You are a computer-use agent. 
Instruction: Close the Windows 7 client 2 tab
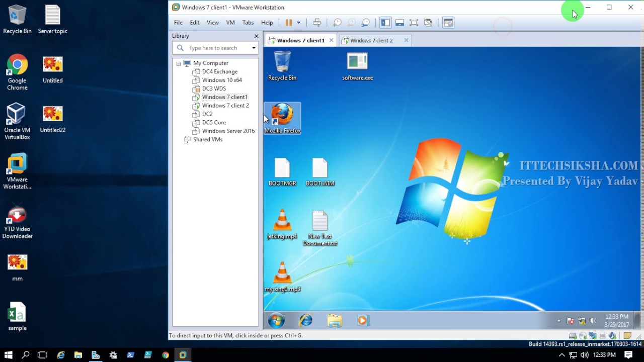tap(407, 40)
